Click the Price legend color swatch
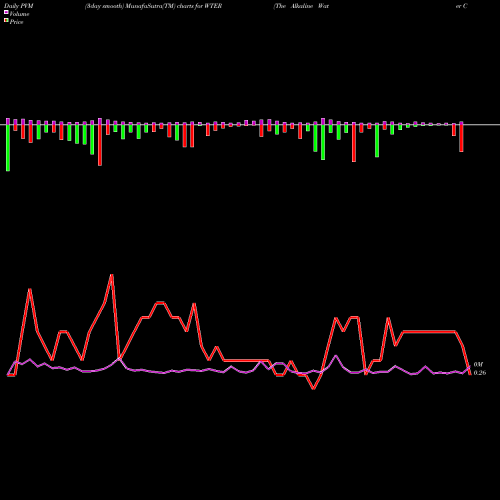Viewport: 500px width, 500px height. [6, 21]
